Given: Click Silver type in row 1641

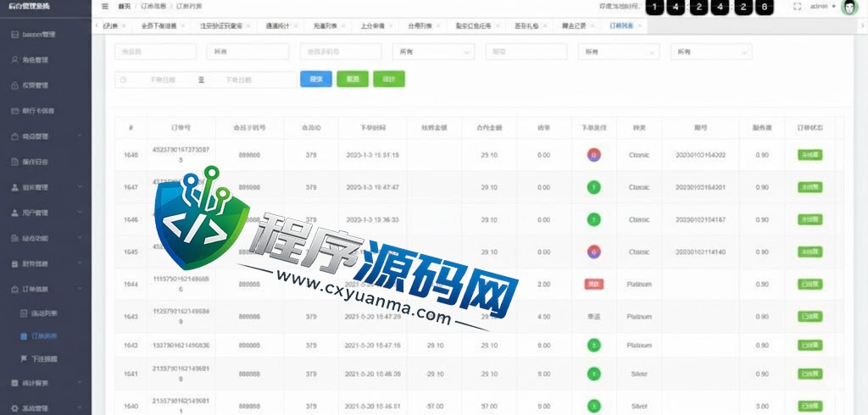Looking at the screenshot, I should [639, 374].
